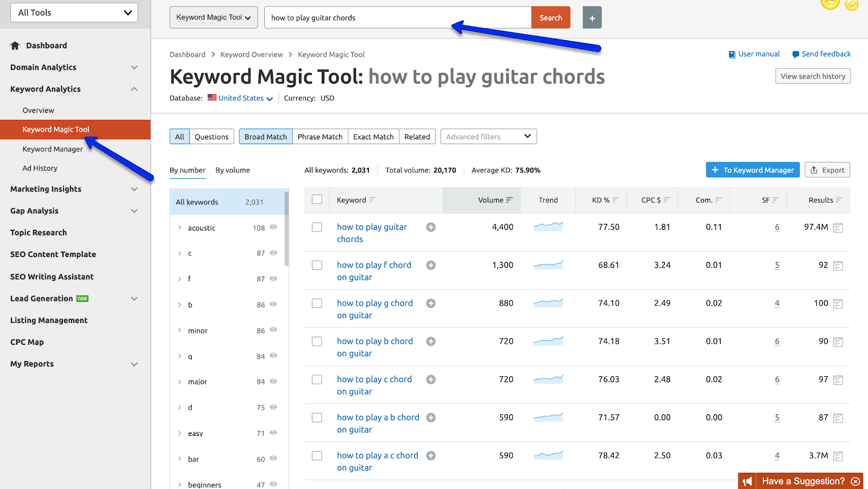This screenshot has height=489, width=868.
Task: Open SERP results icon for the 90 results row
Action: click(838, 342)
